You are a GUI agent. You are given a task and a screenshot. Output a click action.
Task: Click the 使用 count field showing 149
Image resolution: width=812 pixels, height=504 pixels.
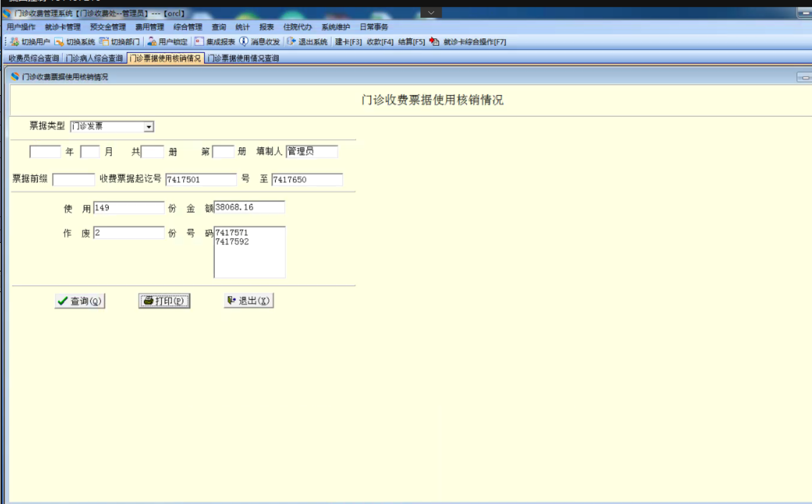pyautogui.click(x=129, y=207)
